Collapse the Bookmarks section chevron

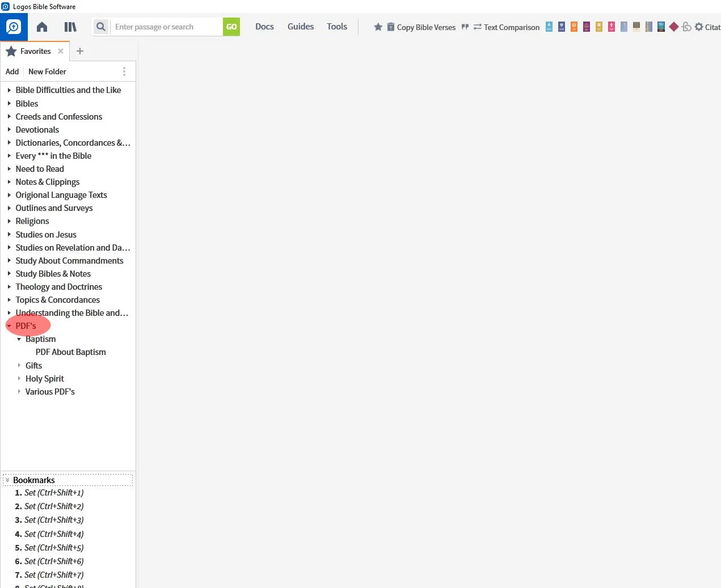point(7,480)
